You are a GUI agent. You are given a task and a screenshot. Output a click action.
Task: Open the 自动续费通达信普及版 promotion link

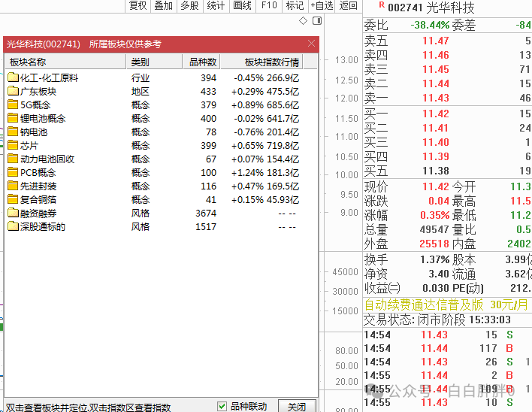coord(446,304)
